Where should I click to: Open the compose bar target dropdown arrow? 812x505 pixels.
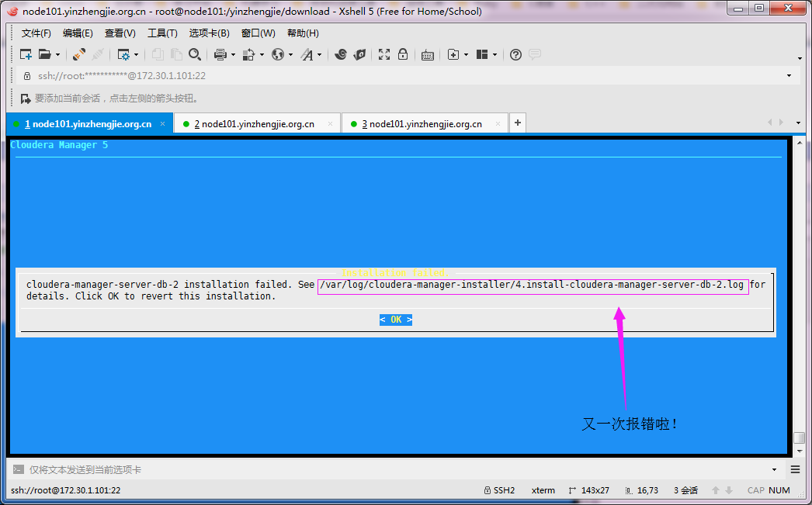774,470
